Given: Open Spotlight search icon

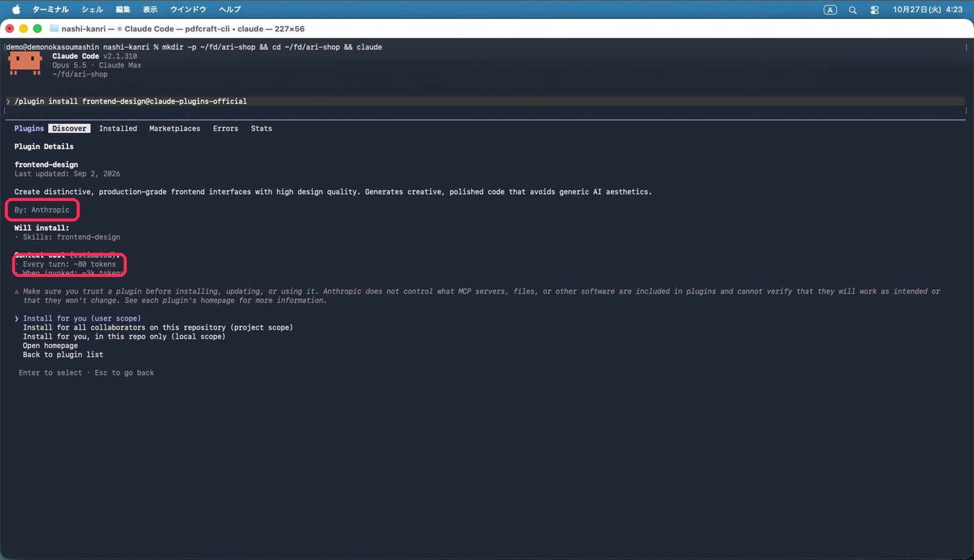Looking at the screenshot, I should (x=852, y=10).
